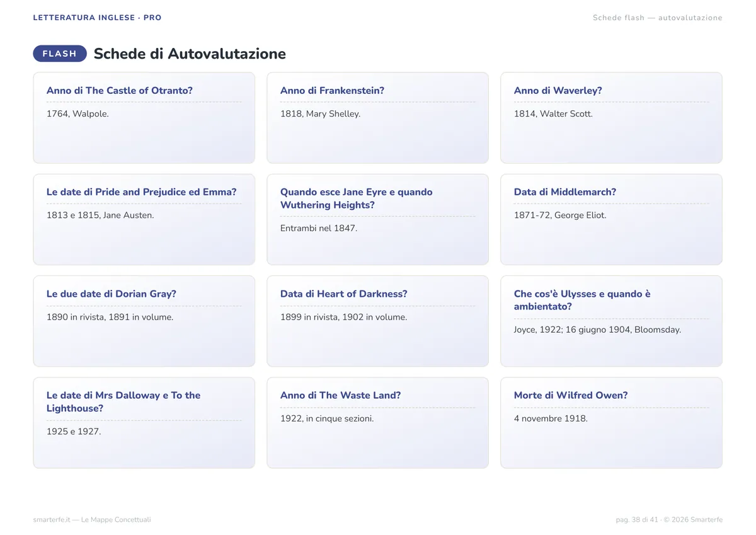Select the 'Anno di The Castle of Otranto?' card
The width and height of the screenshot is (756, 535).
(144, 118)
